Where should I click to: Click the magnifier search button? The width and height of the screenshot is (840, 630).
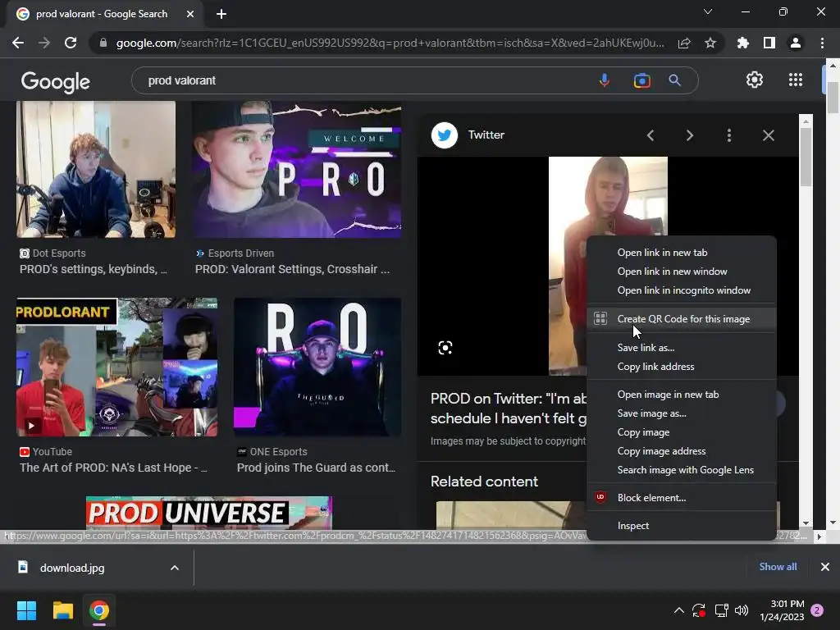point(674,80)
